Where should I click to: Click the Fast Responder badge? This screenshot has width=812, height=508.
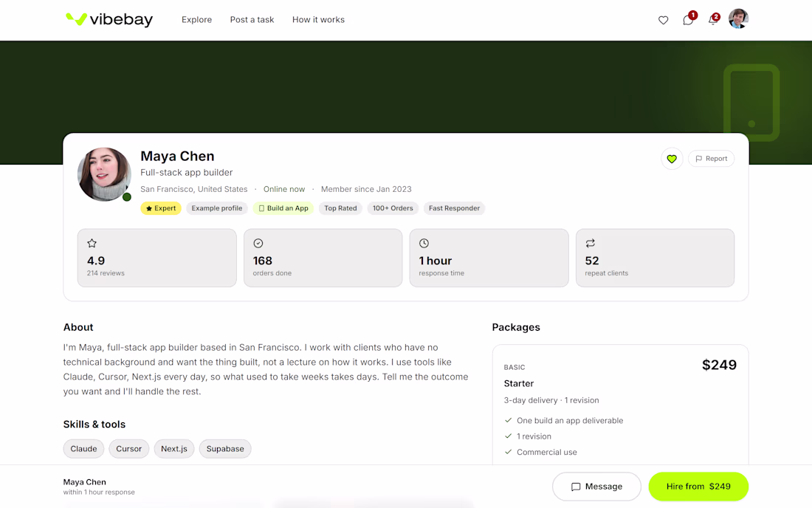454,208
